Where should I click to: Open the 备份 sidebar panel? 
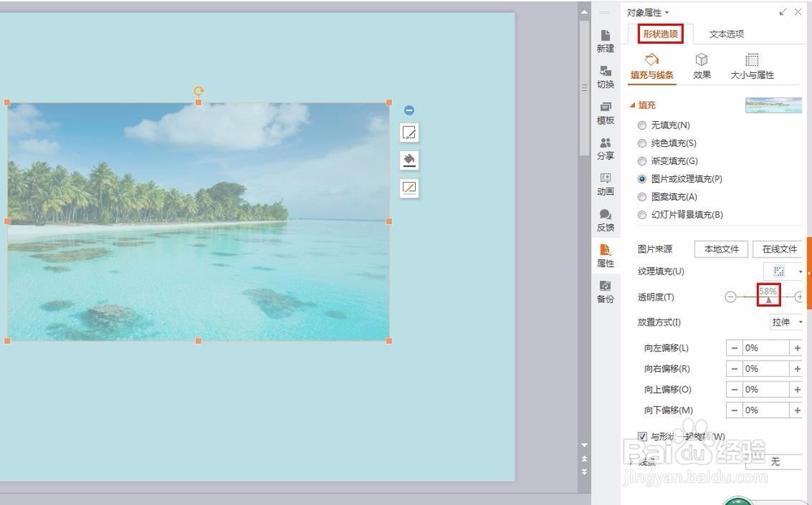point(605,291)
